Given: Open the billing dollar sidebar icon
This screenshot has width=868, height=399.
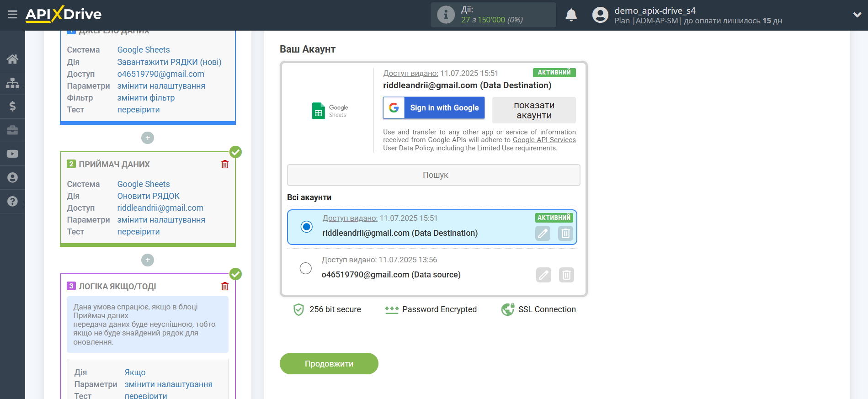Looking at the screenshot, I should click(12, 106).
